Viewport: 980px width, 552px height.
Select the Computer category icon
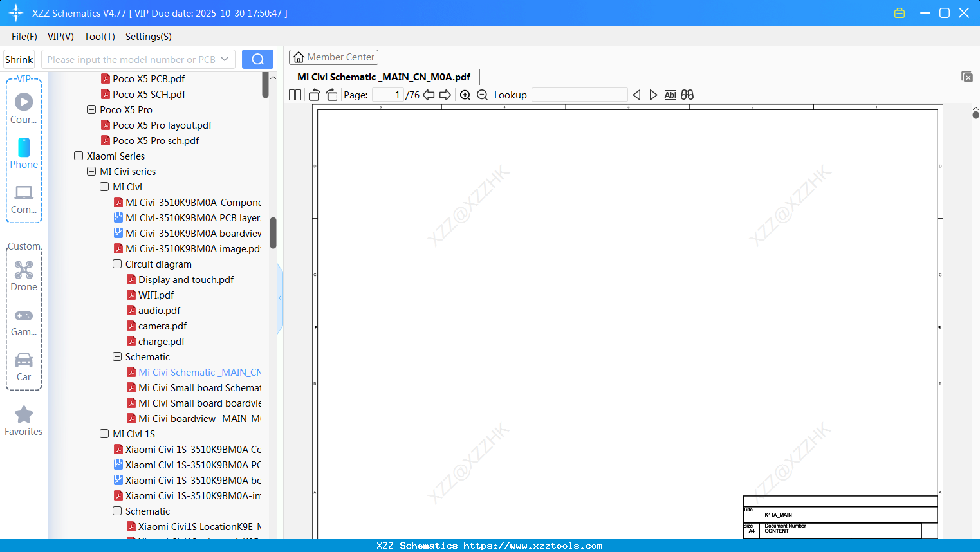point(24,199)
